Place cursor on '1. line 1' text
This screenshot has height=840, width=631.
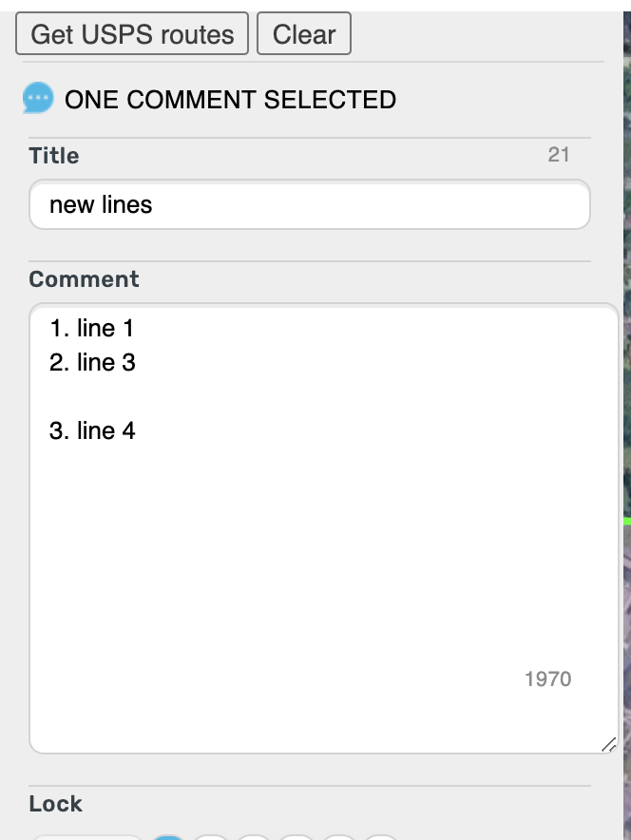pos(92,329)
